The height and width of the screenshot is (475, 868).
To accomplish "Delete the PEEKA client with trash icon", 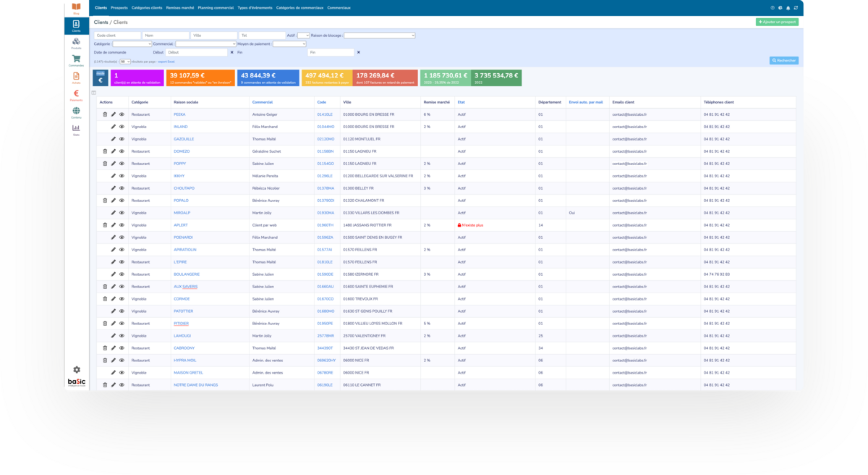I will (x=105, y=114).
